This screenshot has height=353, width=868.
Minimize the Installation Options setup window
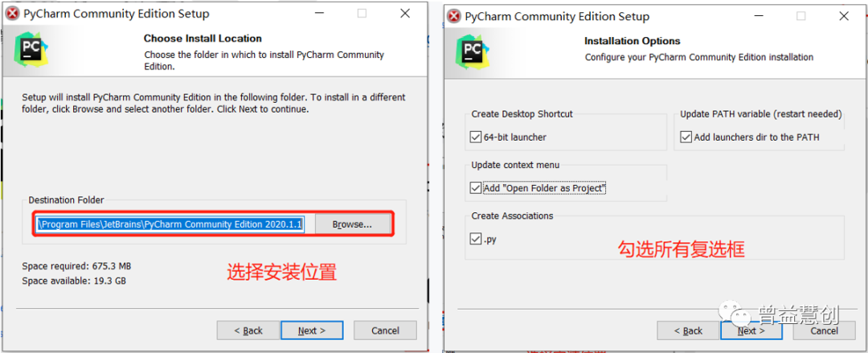[759, 17]
